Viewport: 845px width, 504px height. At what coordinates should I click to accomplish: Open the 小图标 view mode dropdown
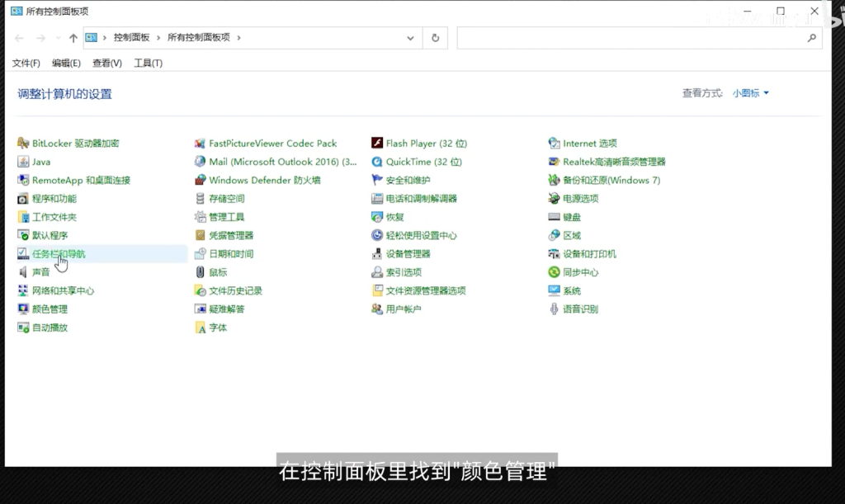click(750, 93)
